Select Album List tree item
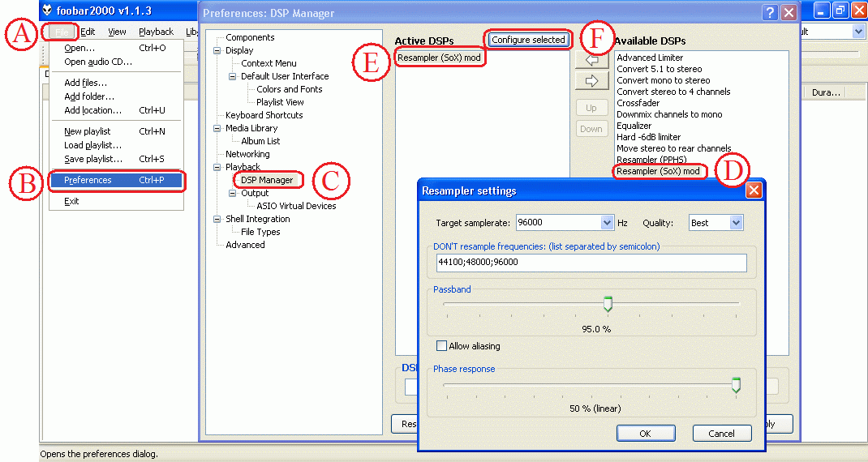The width and height of the screenshot is (868, 462). tap(260, 142)
